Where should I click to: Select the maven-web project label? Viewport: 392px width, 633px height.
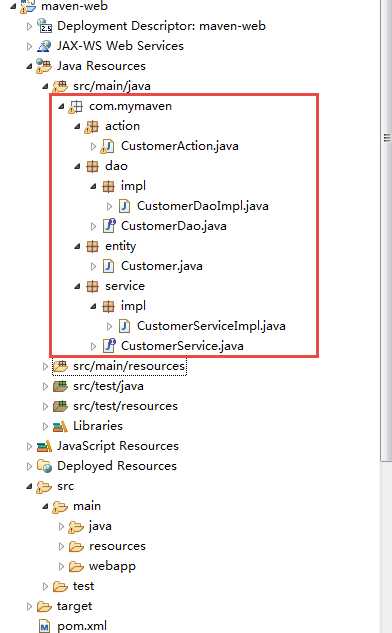coord(74,6)
